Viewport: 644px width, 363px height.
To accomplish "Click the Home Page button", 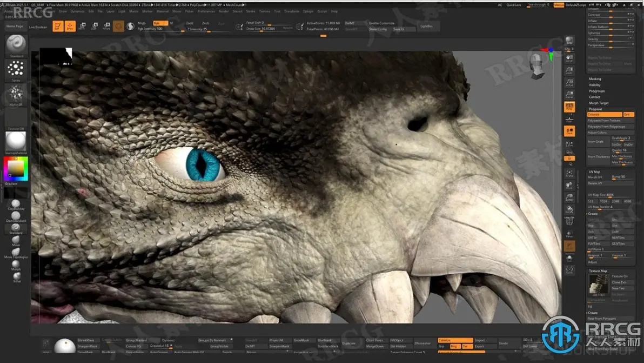I will click(15, 27).
